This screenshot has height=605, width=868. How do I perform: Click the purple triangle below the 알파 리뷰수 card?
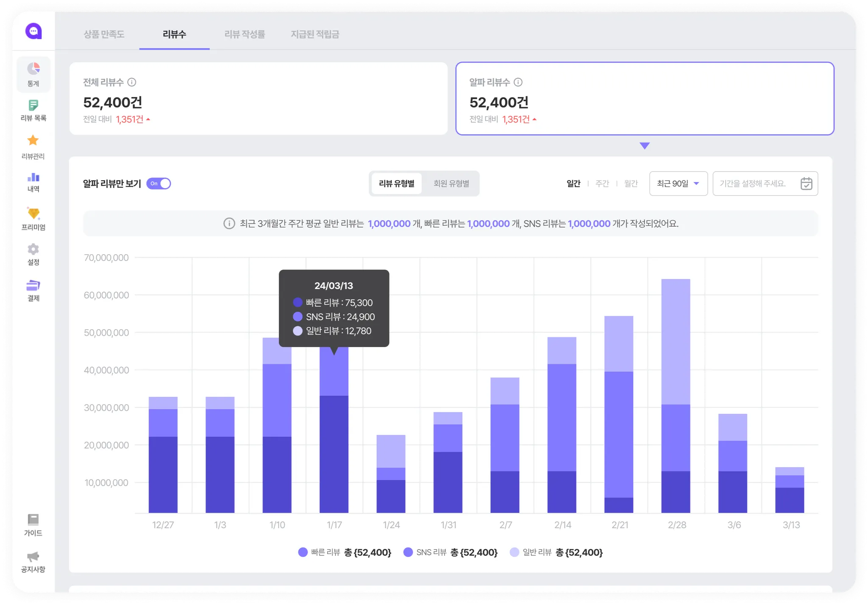(x=645, y=146)
